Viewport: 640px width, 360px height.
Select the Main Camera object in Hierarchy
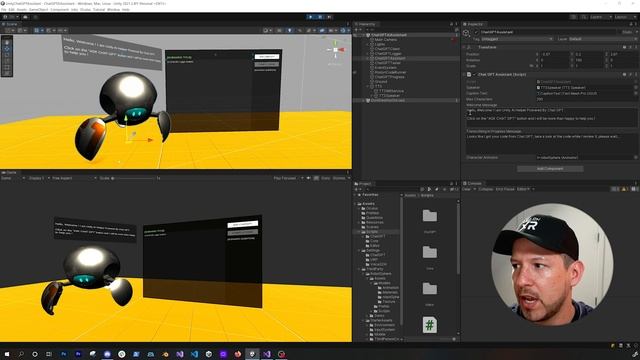385,40
